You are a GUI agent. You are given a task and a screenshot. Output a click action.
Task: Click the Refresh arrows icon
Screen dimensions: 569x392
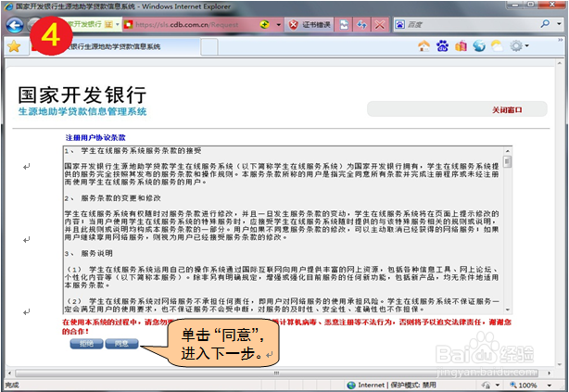(x=361, y=25)
